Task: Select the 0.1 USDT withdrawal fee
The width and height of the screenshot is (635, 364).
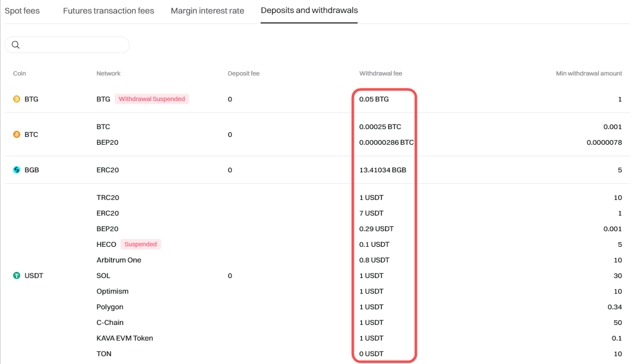Action: 374,244
